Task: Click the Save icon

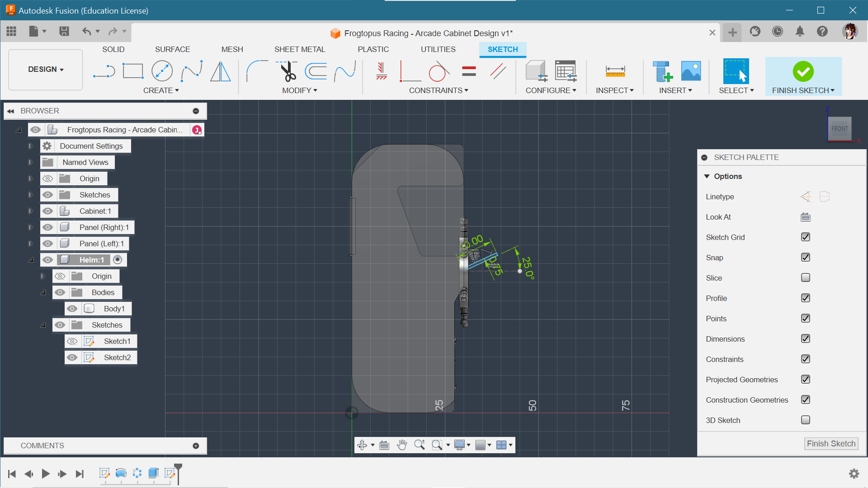Action: coord(64,31)
